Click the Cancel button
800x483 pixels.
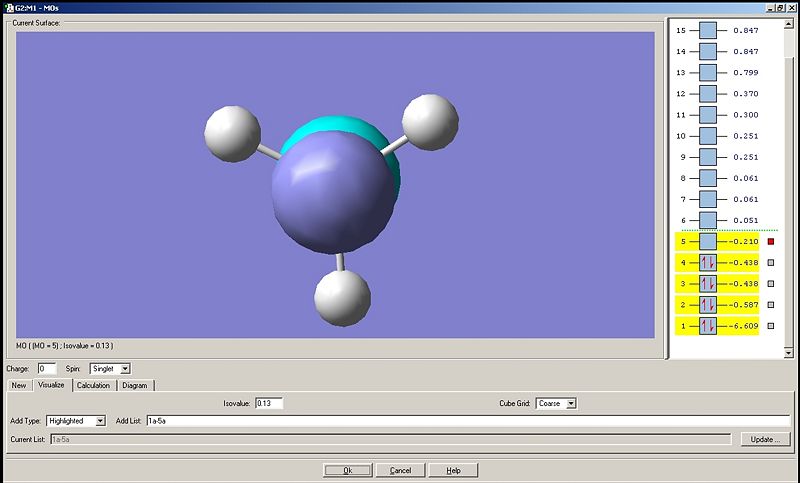pyautogui.click(x=400, y=470)
